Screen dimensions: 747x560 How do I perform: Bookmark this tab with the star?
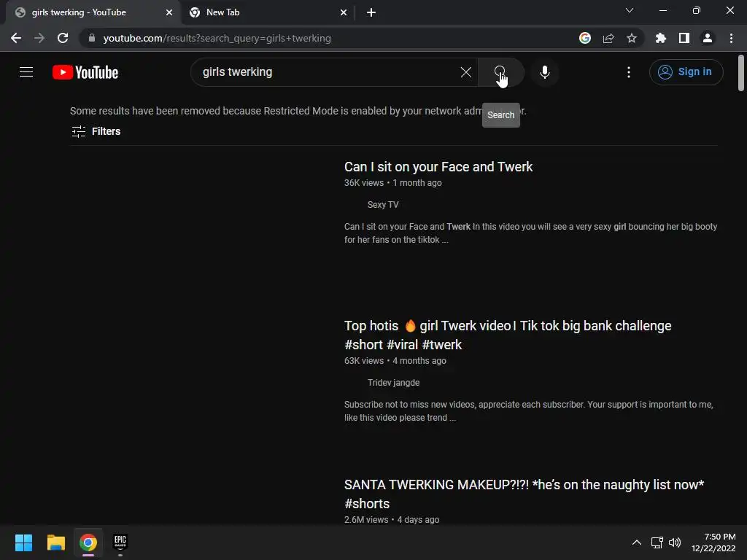(632, 38)
